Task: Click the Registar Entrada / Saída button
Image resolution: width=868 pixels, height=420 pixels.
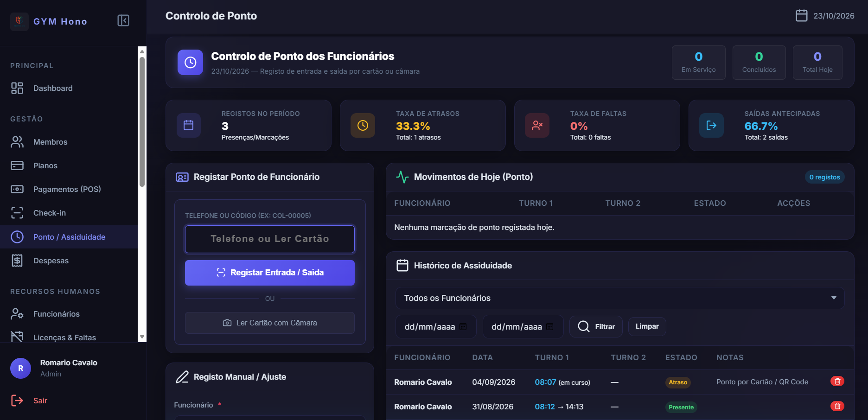Action: [270, 273]
